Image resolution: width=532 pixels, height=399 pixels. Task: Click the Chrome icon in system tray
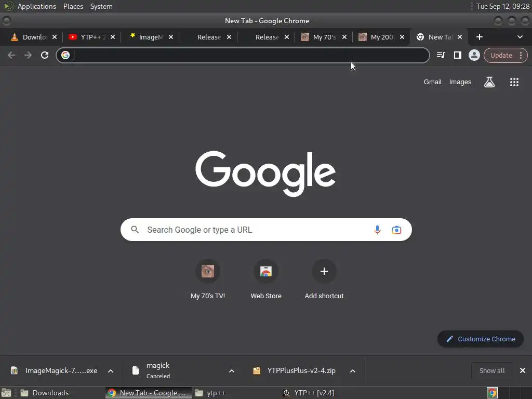[x=492, y=393]
